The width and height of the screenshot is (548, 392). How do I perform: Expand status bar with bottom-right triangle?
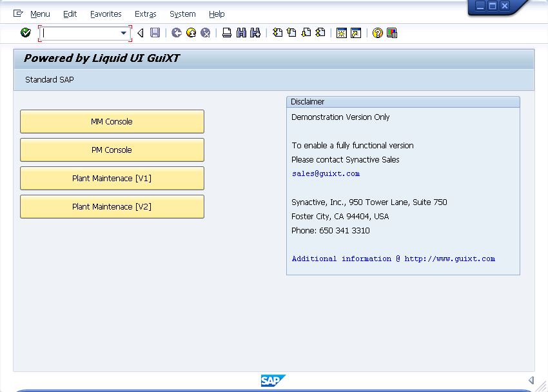pos(531,380)
